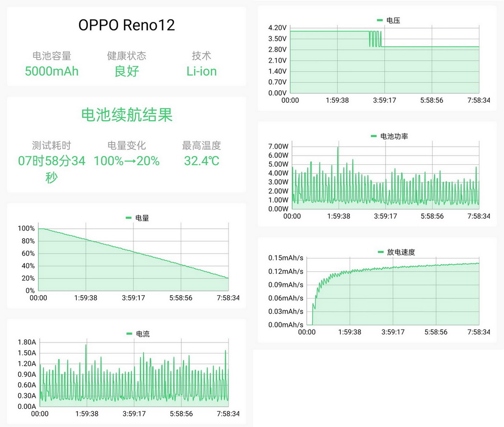Click the 3:59:17 time label under 电压 chart
The height and width of the screenshot is (427, 504).
[384, 100]
